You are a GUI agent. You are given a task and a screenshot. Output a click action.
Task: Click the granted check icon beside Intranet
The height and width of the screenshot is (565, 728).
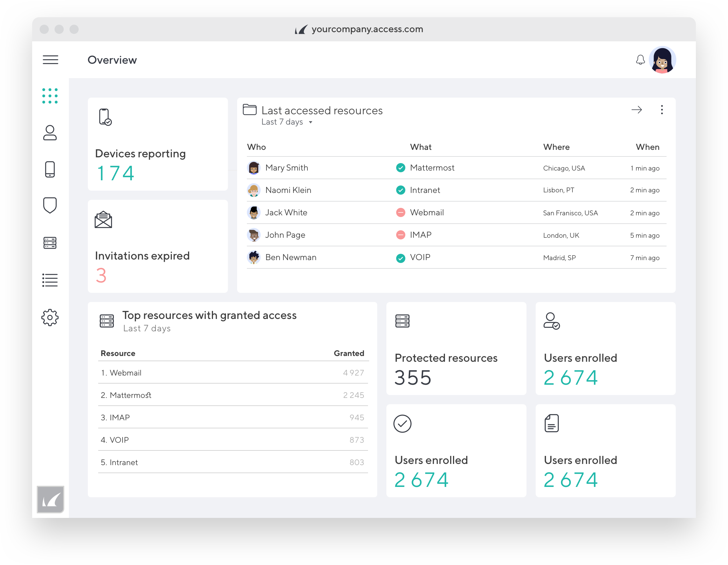click(400, 190)
